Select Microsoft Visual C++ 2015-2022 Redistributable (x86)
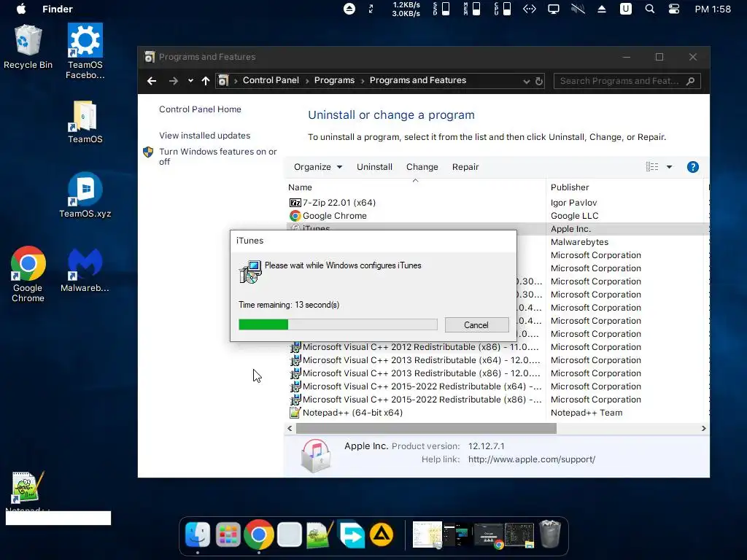This screenshot has width=747, height=560. coord(422,400)
